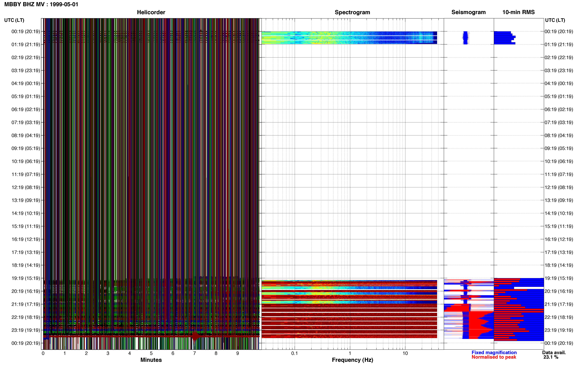588x368 pixels.
Task: Click right axis time '08:19 (04:19)'
Action: pyautogui.click(x=559, y=135)
